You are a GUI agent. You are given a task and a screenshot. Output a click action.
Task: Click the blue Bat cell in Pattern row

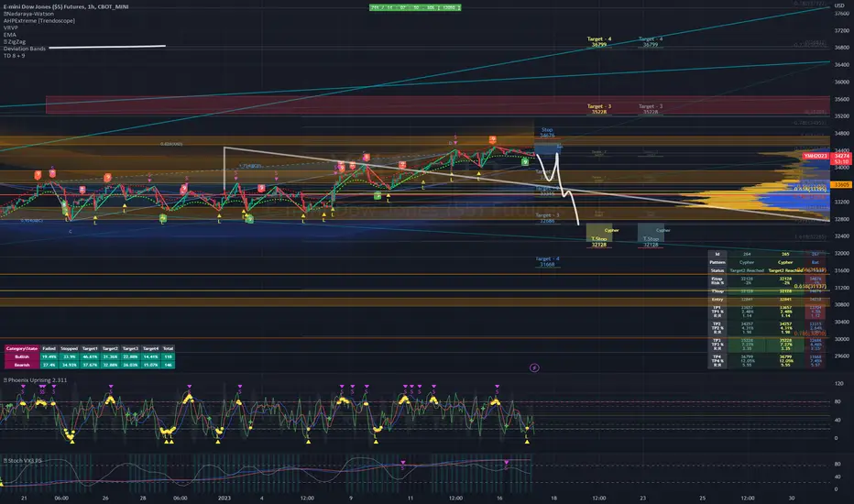click(x=816, y=262)
